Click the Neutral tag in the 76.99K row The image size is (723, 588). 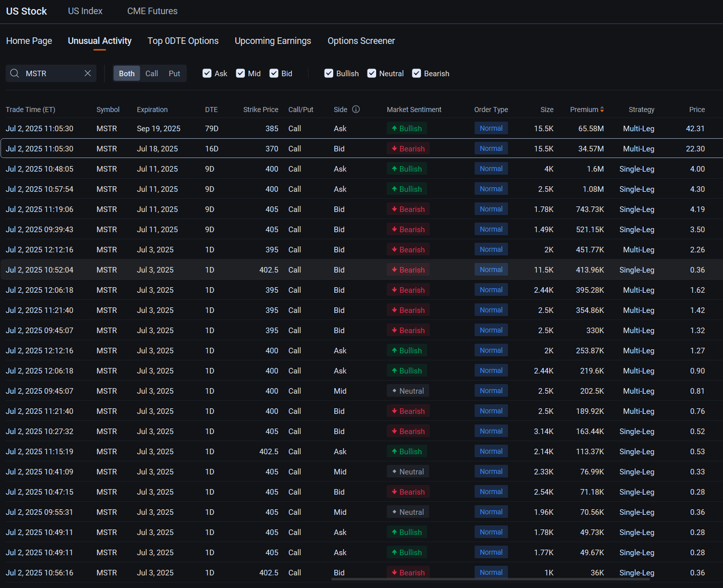(x=408, y=471)
